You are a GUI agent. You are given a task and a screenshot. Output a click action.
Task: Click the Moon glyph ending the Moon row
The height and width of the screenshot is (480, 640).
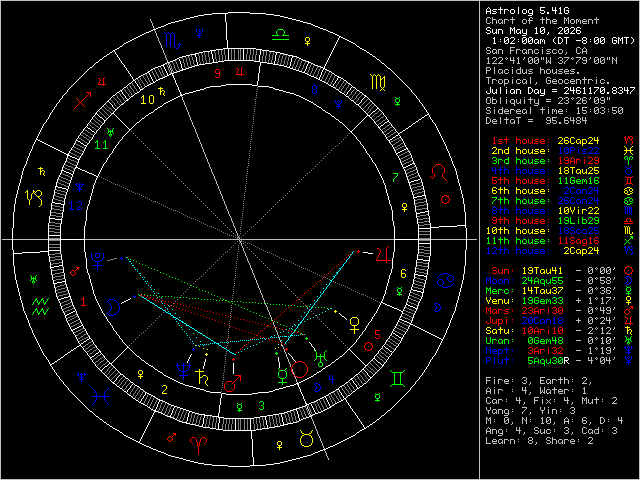[629, 280]
